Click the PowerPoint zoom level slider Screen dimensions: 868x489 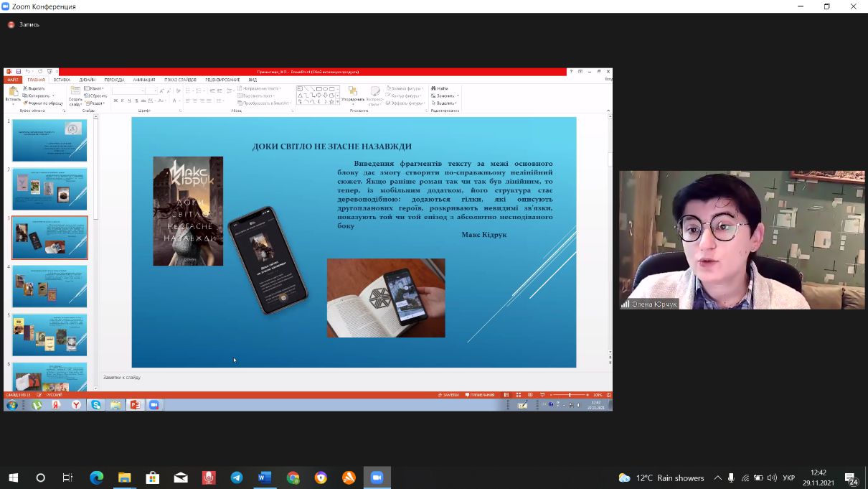point(570,395)
